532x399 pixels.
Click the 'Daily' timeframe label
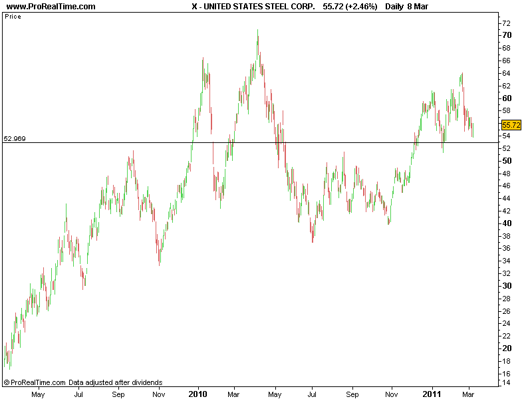click(394, 7)
